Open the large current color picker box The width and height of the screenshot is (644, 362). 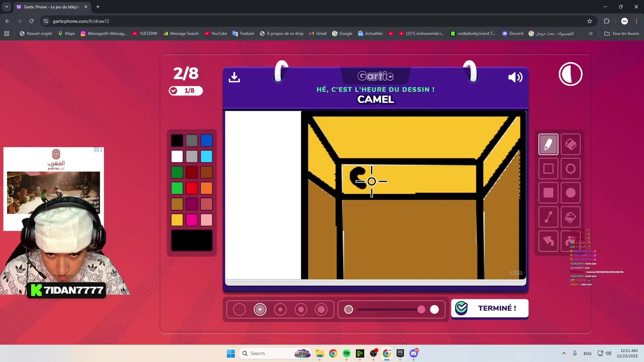point(192,241)
